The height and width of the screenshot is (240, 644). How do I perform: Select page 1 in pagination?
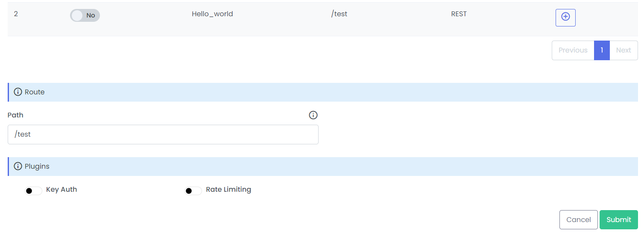point(602,50)
